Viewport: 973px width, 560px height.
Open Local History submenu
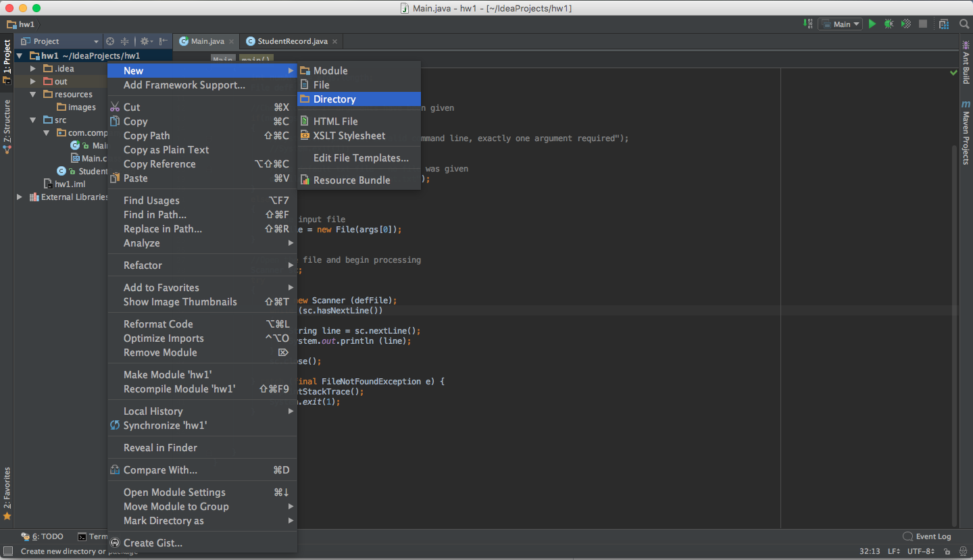202,411
